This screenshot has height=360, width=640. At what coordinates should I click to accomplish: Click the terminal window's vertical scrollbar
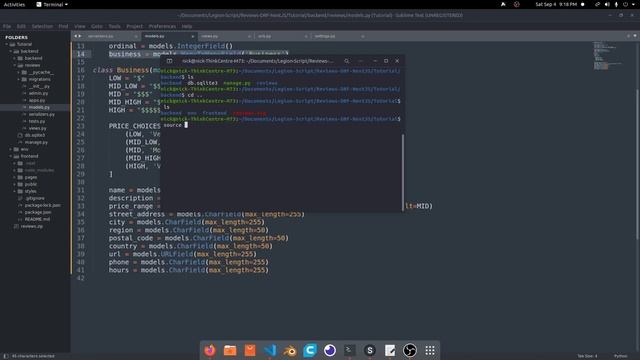point(402,172)
